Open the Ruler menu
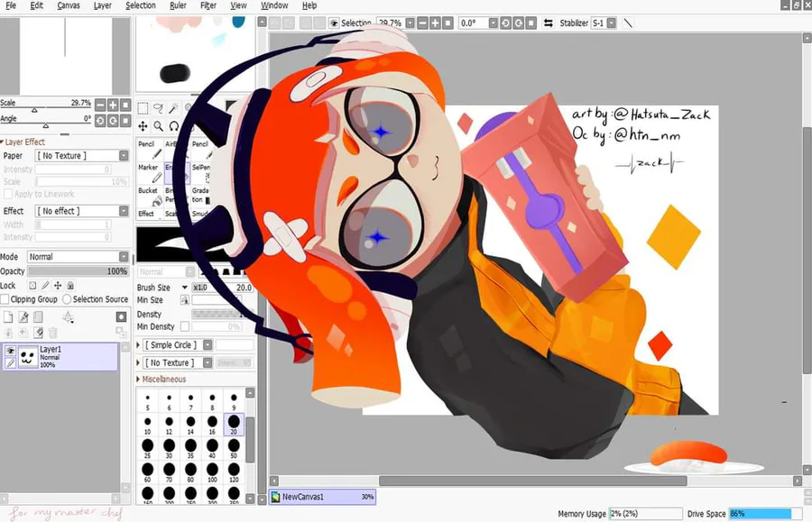Image resolution: width=812 pixels, height=522 pixels. [178, 5]
